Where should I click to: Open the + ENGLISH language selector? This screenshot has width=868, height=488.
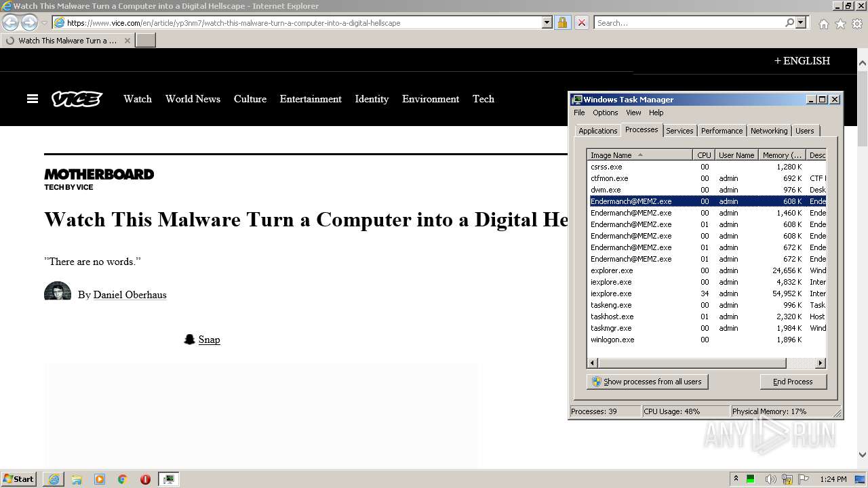tap(802, 60)
